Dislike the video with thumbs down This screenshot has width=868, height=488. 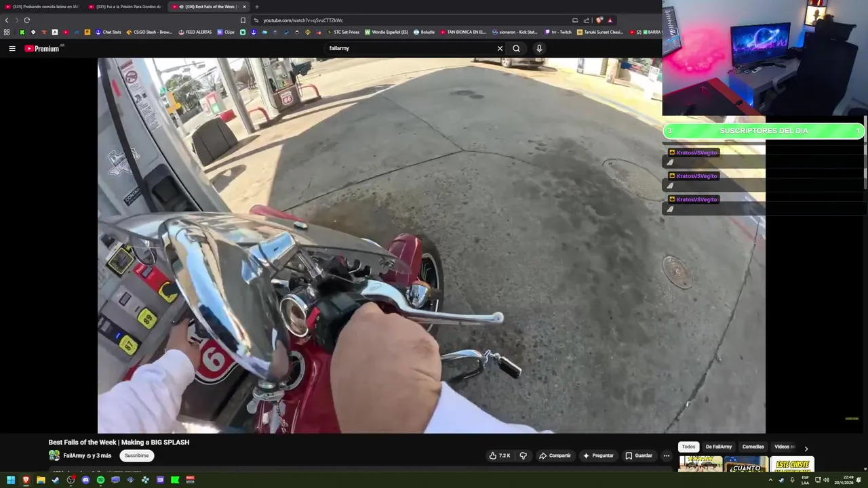click(x=523, y=455)
